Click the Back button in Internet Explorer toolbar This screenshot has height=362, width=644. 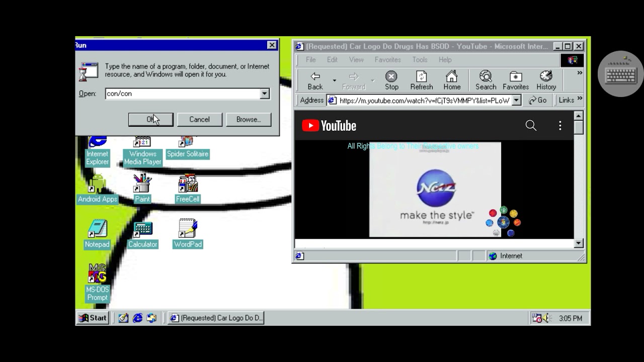click(x=315, y=80)
